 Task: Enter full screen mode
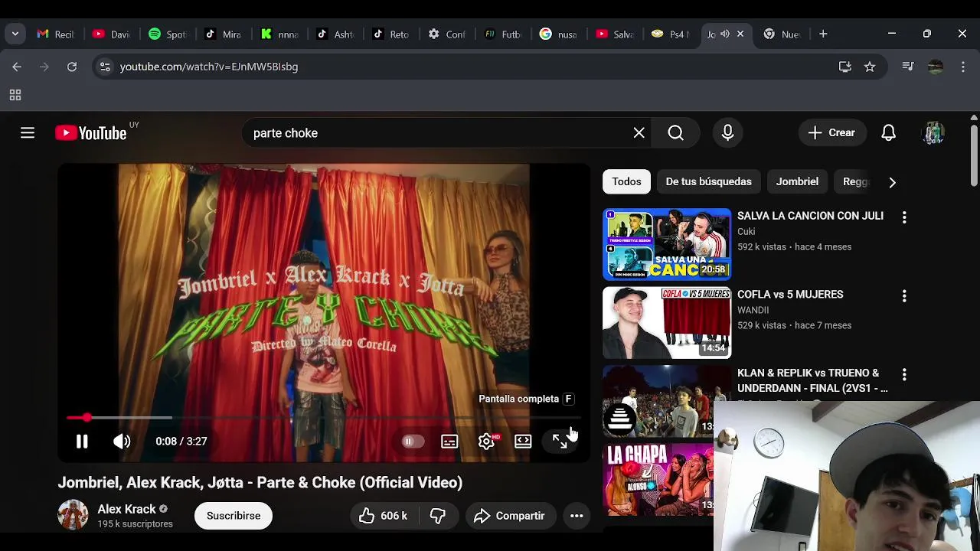pyautogui.click(x=560, y=442)
